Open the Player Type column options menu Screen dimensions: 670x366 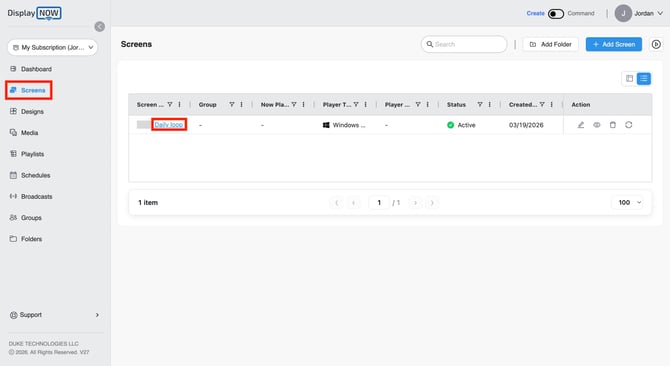click(366, 105)
